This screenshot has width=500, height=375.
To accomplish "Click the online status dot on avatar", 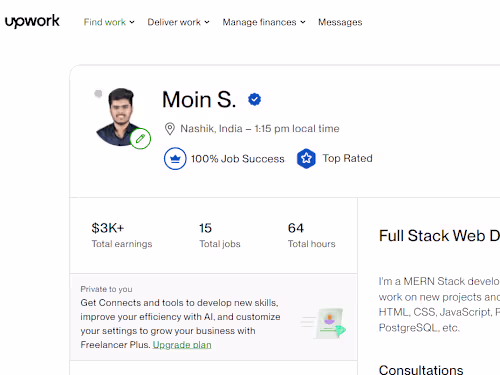I will click(x=98, y=94).
